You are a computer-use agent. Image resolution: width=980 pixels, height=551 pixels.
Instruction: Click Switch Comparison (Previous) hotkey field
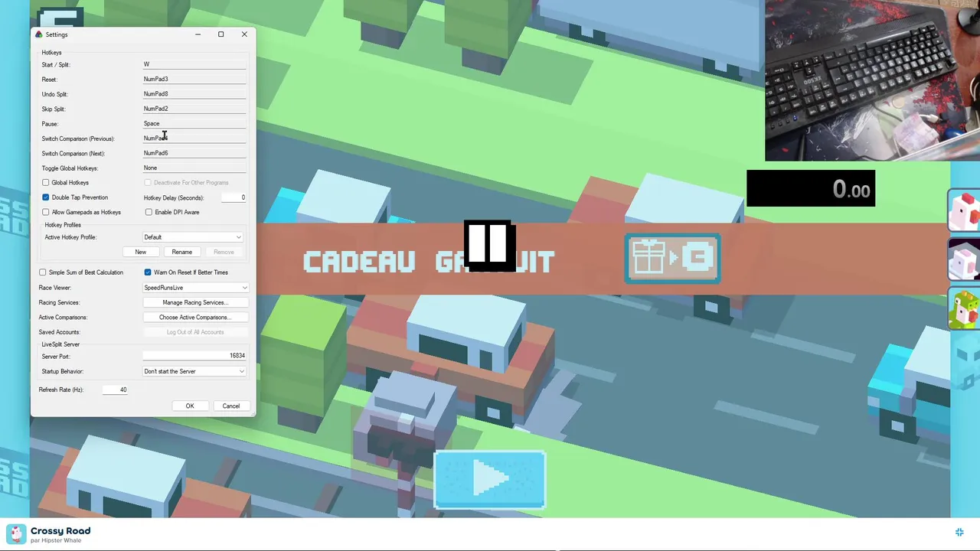click(x=194, y=139)
